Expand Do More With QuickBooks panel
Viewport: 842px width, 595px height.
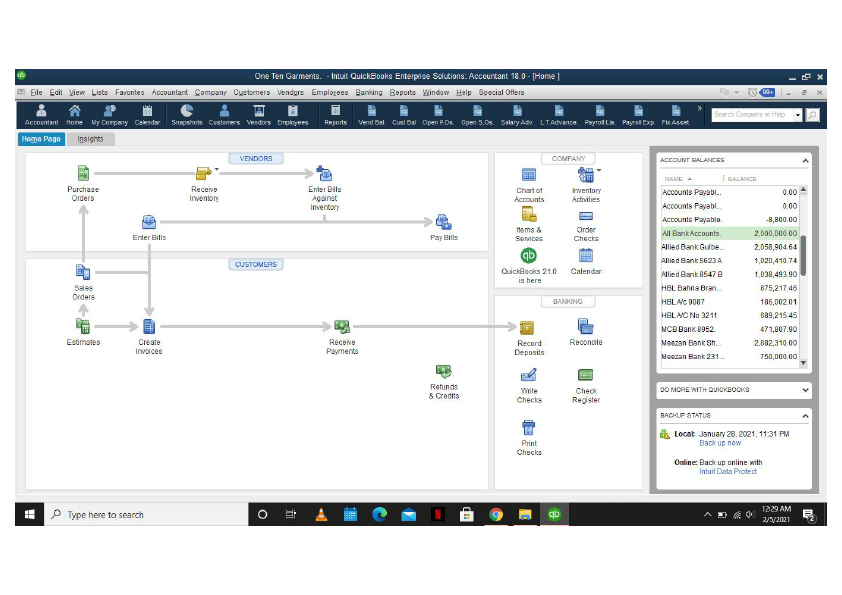pos(805,390)
